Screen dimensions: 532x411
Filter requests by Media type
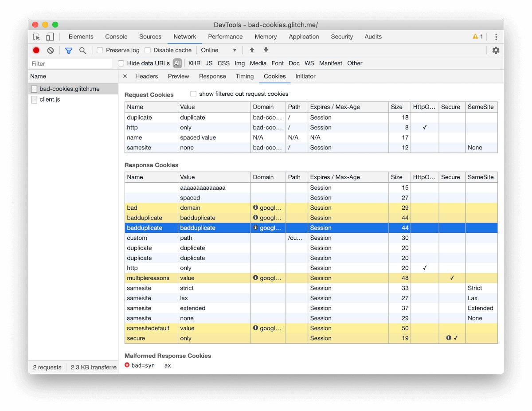click(x=258, y=63)
